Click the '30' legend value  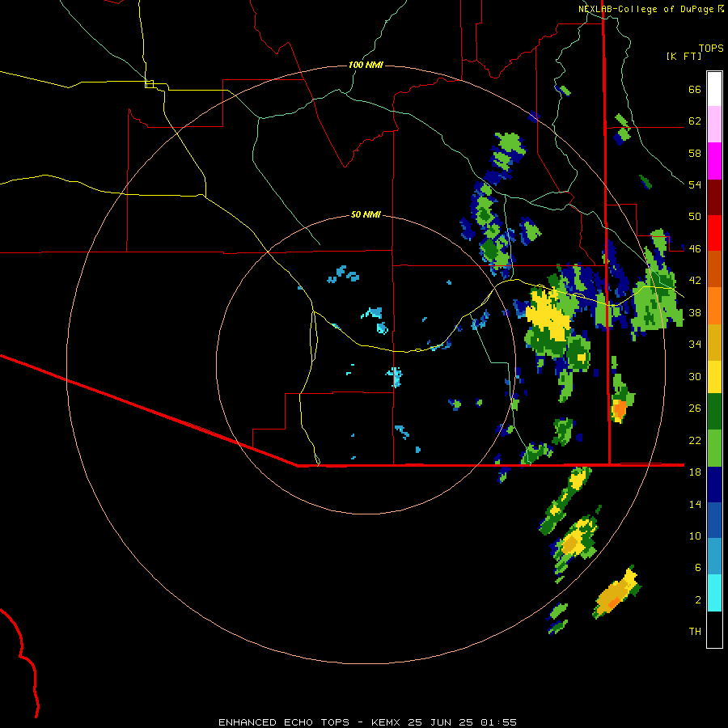pyautogui.click(x=695, y=376)
